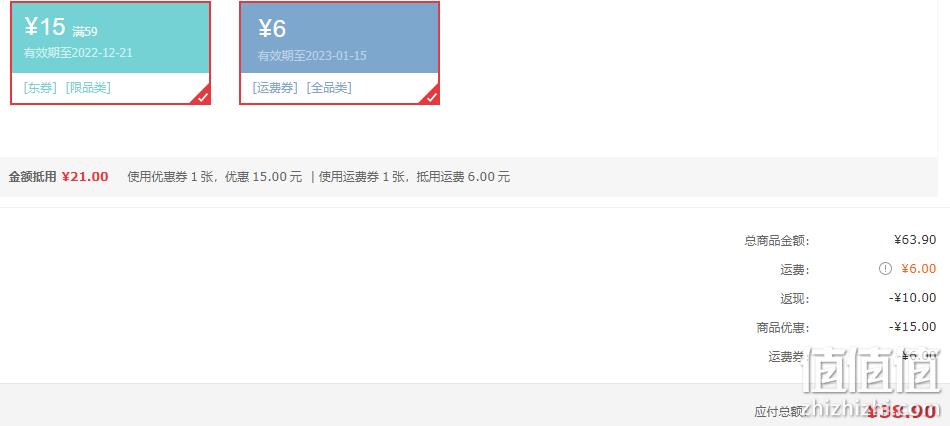Click the red checkmark on ¥6 coupon
This screenshot has height=426, width=950.
(x=432, y=97)
